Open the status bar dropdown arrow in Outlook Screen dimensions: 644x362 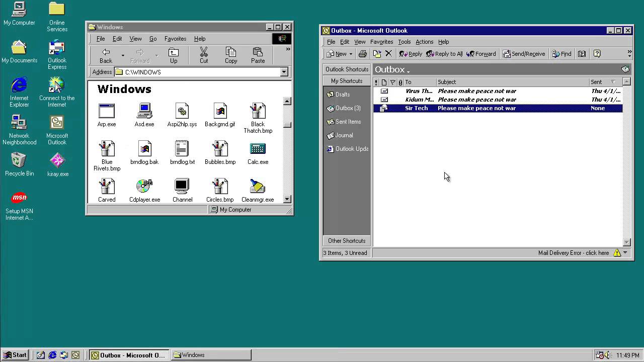[625, 253]
